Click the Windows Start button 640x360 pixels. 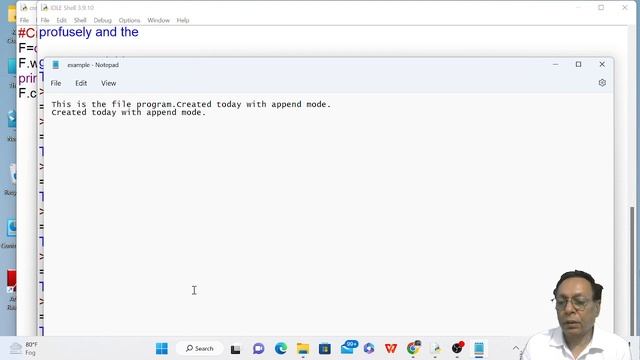[162, 349]
